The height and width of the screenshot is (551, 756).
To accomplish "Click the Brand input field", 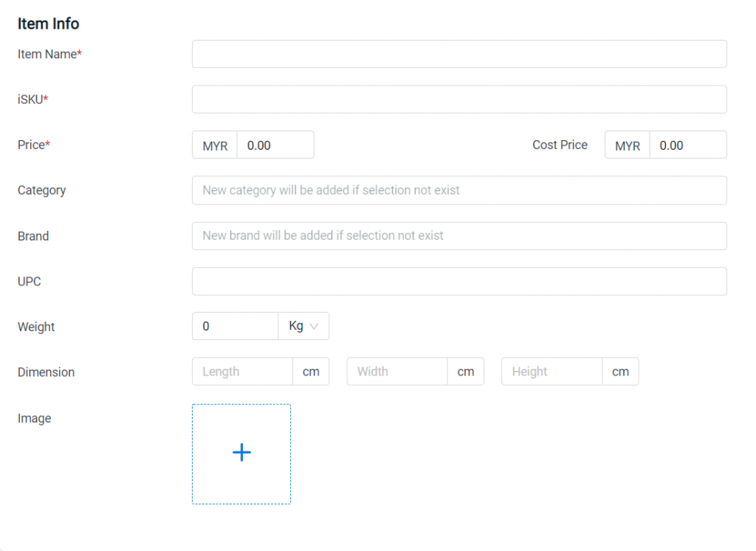I will pyautogui.click(x=458, y=236).
